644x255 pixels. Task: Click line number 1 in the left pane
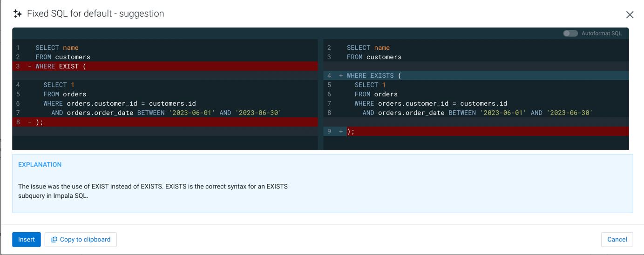click(18, 48)
